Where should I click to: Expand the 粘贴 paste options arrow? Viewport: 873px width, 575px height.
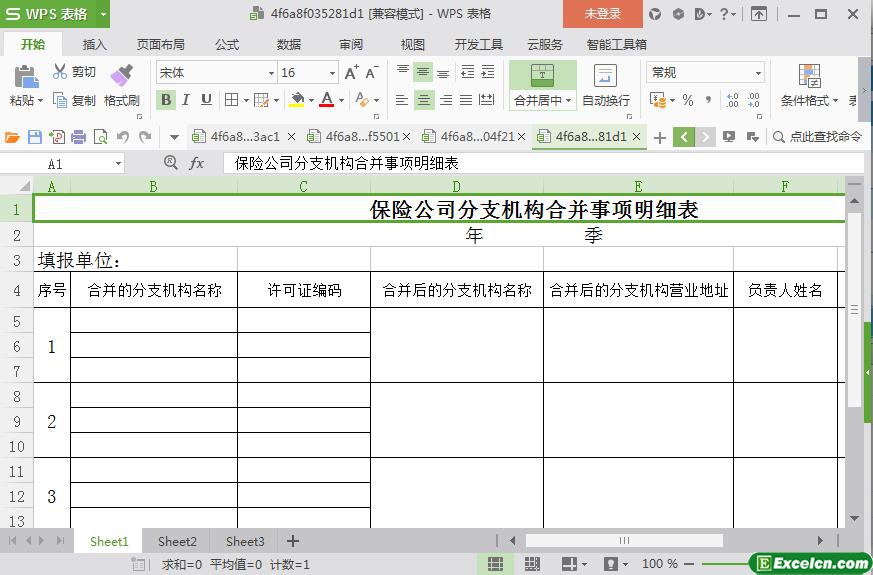click(x=40, y=101)
